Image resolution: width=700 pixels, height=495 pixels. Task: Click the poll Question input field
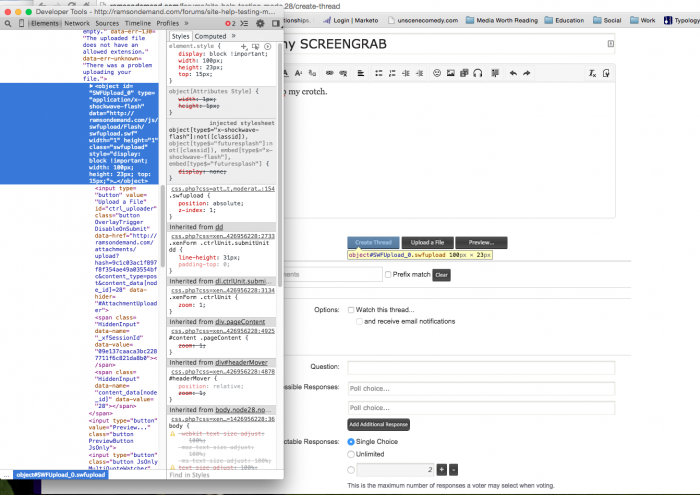point(481,367)
